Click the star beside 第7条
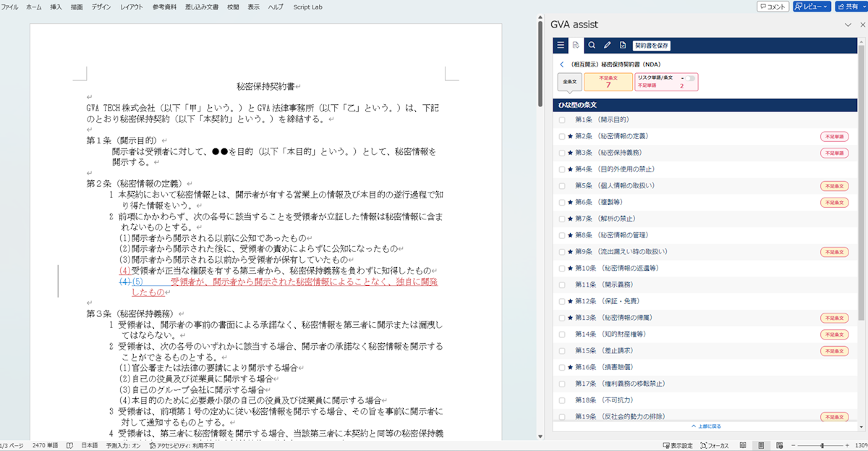 pos(570,219)
